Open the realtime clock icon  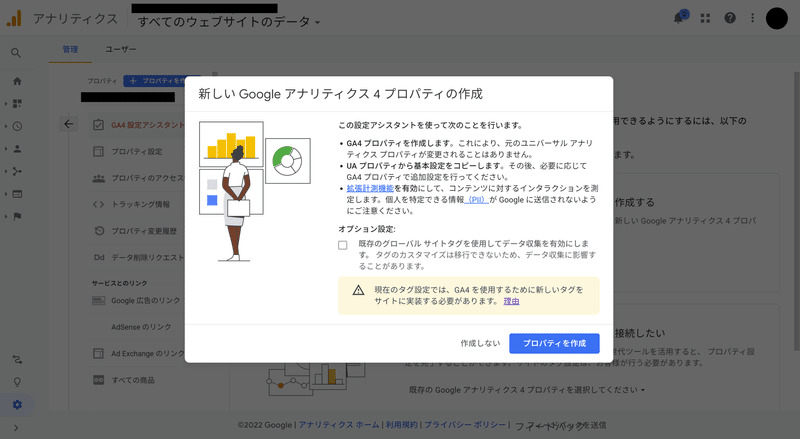point(17,126)
